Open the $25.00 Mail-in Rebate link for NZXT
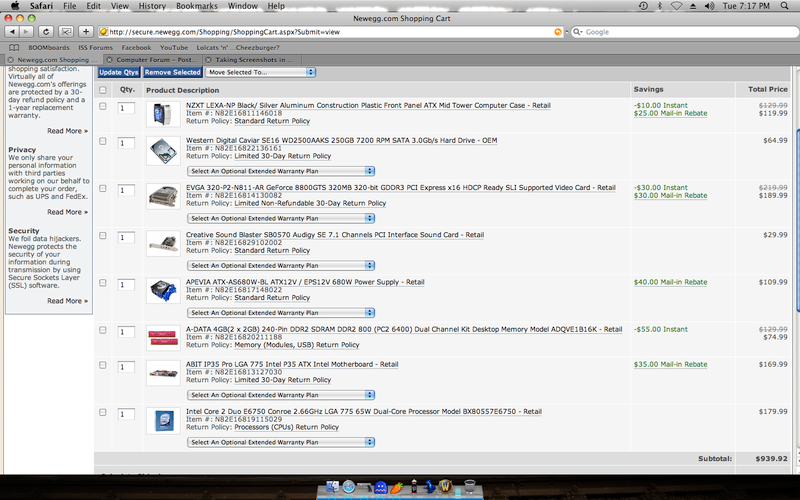This screenshot has width=800, height=500. (x=670, y=113)
